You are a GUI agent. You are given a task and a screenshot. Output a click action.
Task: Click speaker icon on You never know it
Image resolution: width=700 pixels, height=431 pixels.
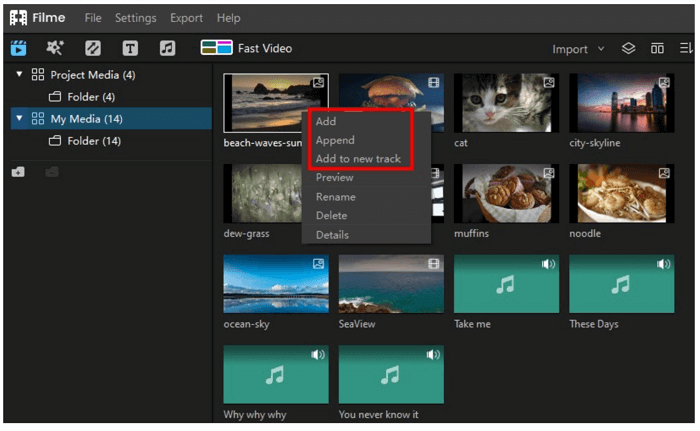433,355
